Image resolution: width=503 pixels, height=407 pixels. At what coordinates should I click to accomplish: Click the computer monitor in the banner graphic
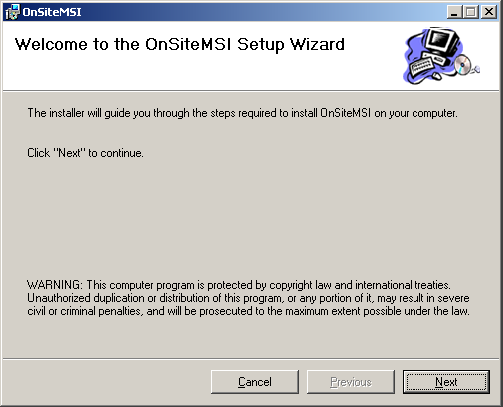click(x=442, y=41)
